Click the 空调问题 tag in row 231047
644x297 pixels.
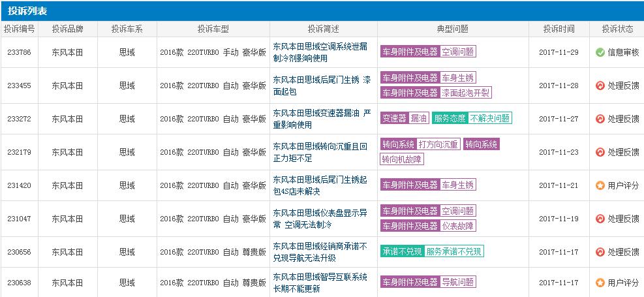[458, 211]
